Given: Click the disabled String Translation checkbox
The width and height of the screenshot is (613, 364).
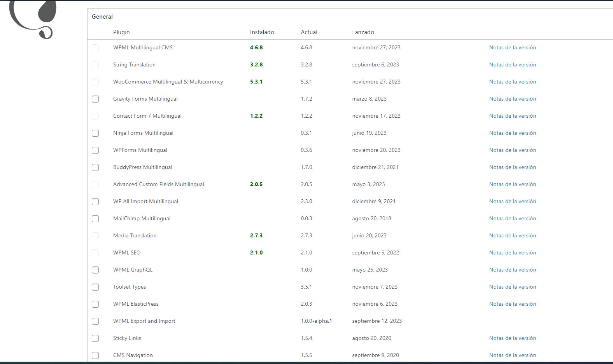Looking at the screenshot, I should coord(95,65).
